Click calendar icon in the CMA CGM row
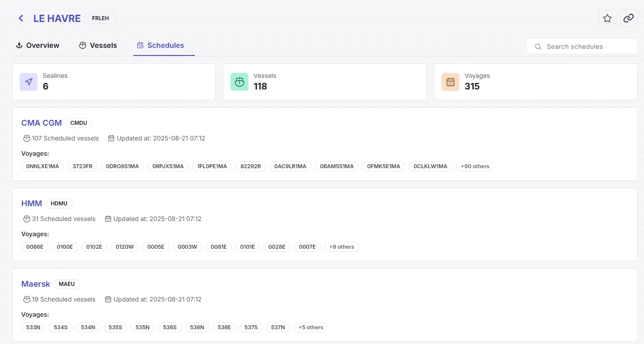This screenshot has height=344, width=644. (111, 138)
